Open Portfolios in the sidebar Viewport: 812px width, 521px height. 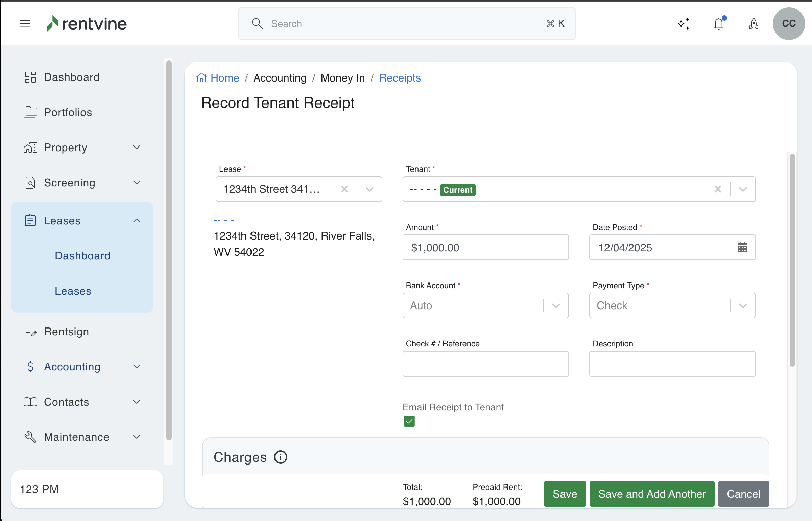(x=68, y=112)
